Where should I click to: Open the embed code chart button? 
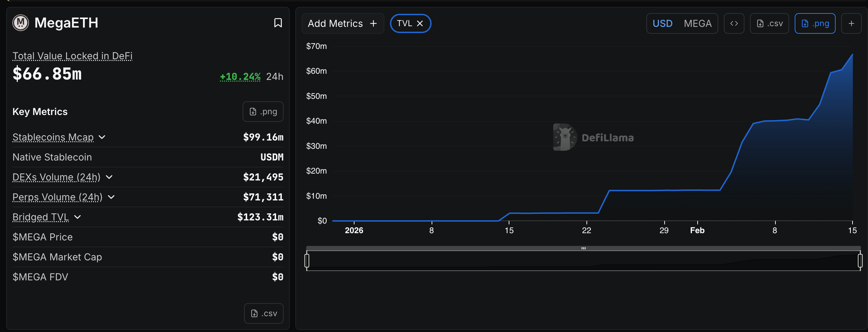[x=734, y=23]
